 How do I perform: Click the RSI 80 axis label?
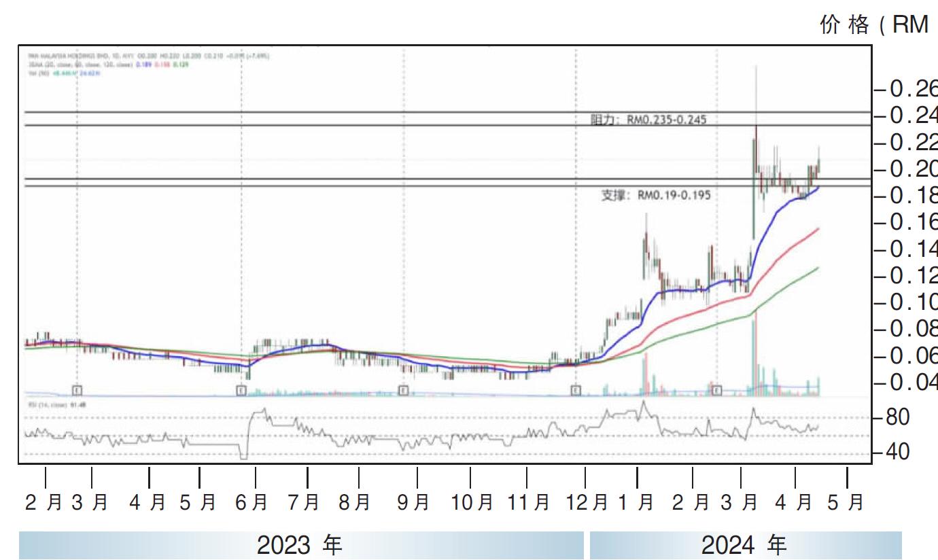[x=897, y=417]
